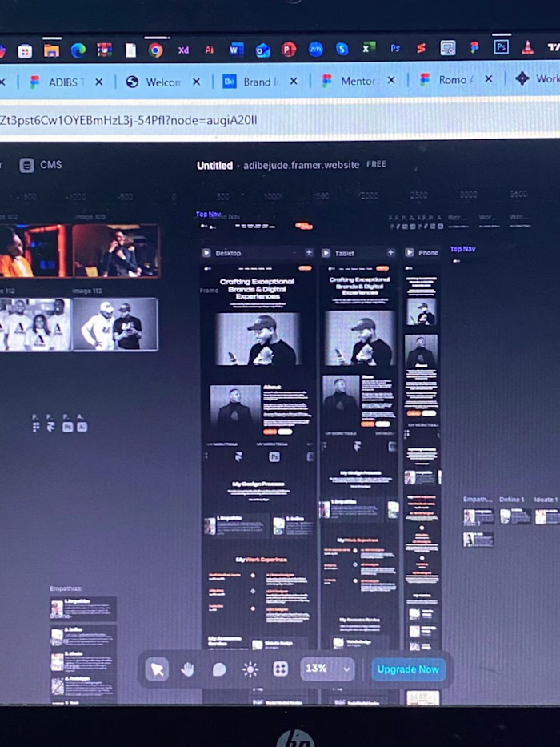
Task: Open Skype from the taskbar
Action: tap(342, 49)
